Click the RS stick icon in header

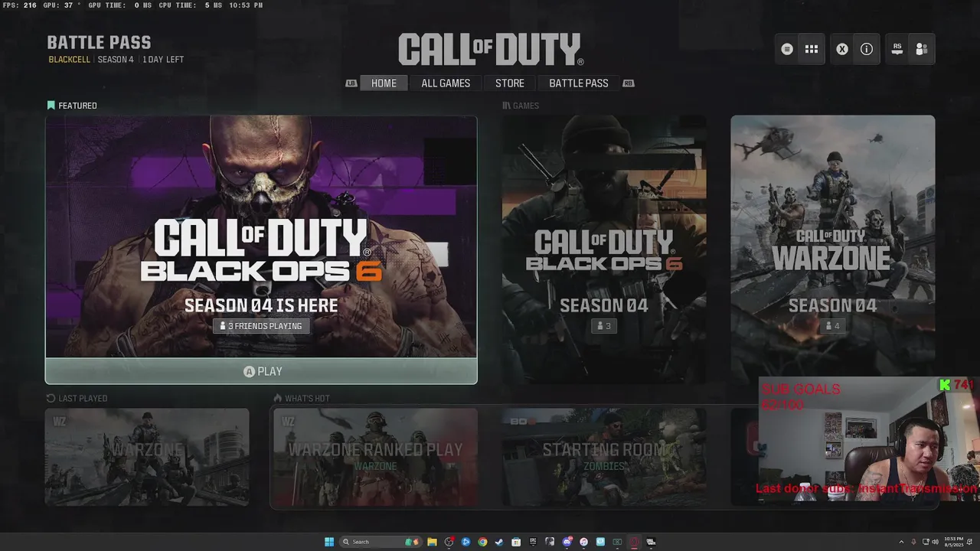[x=897, y=49]
